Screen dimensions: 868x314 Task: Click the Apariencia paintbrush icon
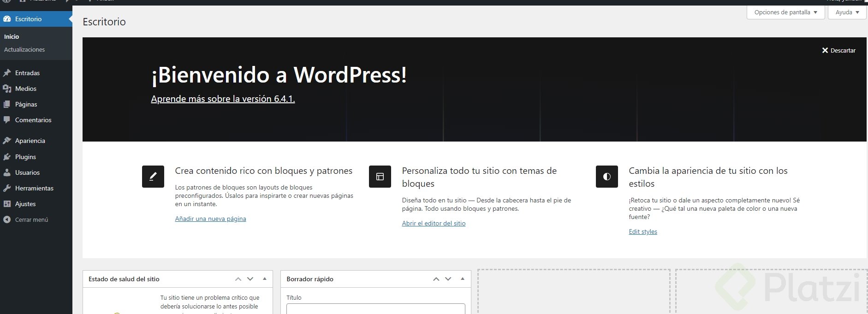(x=7, y=141)
